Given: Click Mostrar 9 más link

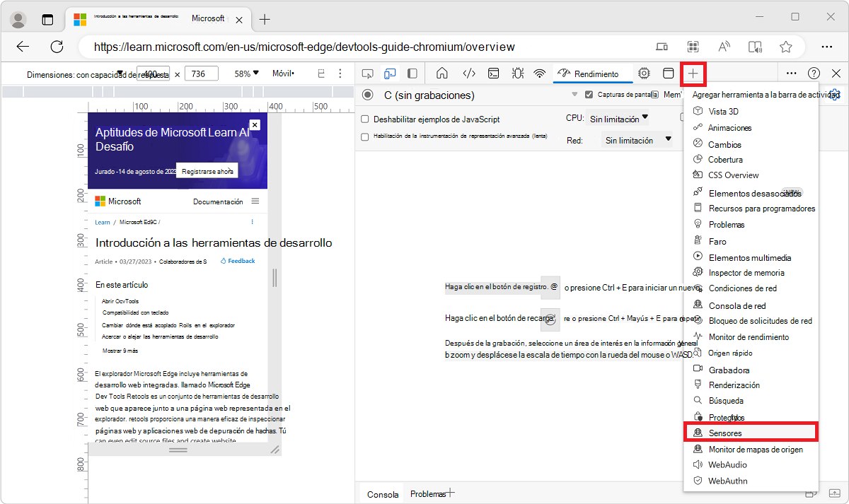Looking at the screenshot, I should pos(120,351).
